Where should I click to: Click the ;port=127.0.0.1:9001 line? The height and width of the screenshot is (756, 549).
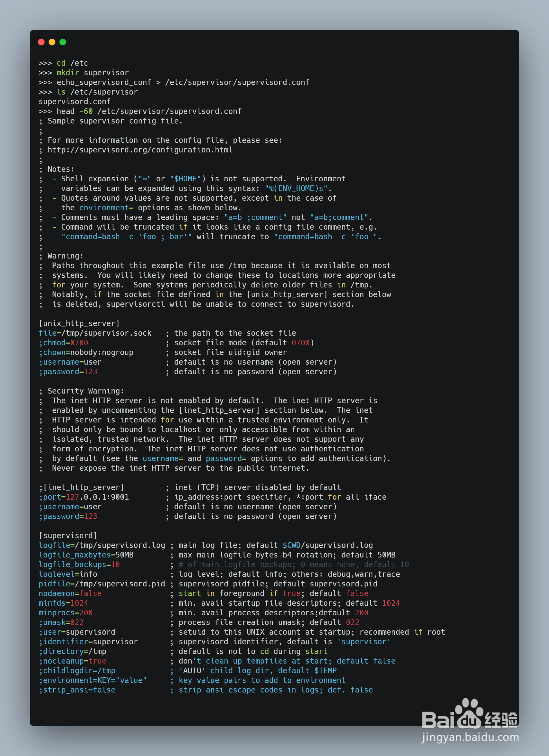[84, 497]
